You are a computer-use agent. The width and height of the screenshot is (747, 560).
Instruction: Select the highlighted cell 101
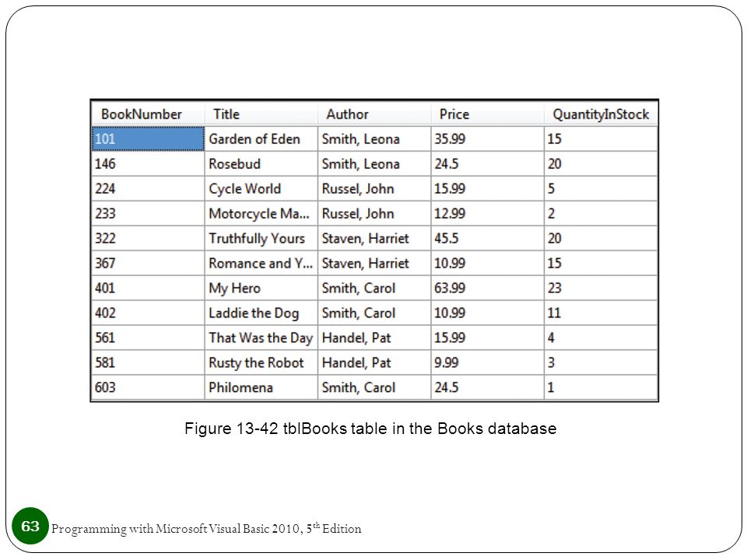coord(148,138)
